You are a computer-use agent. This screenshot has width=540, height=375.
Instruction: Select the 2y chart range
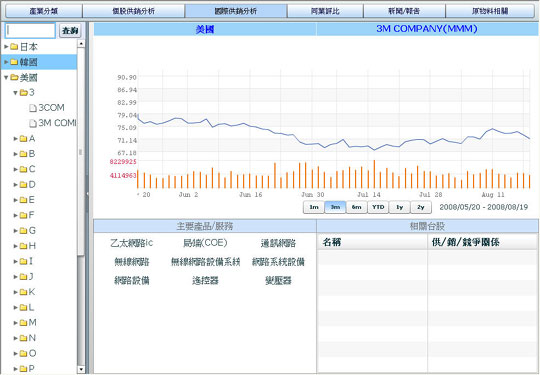421,207
